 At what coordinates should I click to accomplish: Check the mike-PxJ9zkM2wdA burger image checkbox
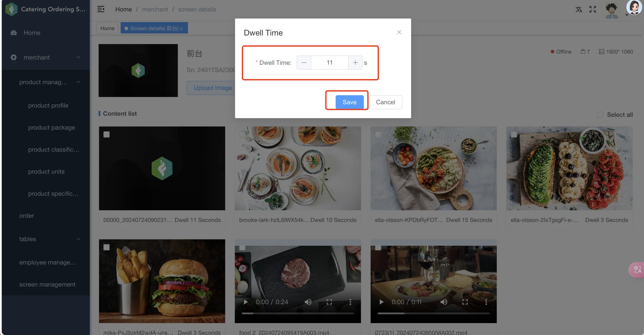point(107,247)
